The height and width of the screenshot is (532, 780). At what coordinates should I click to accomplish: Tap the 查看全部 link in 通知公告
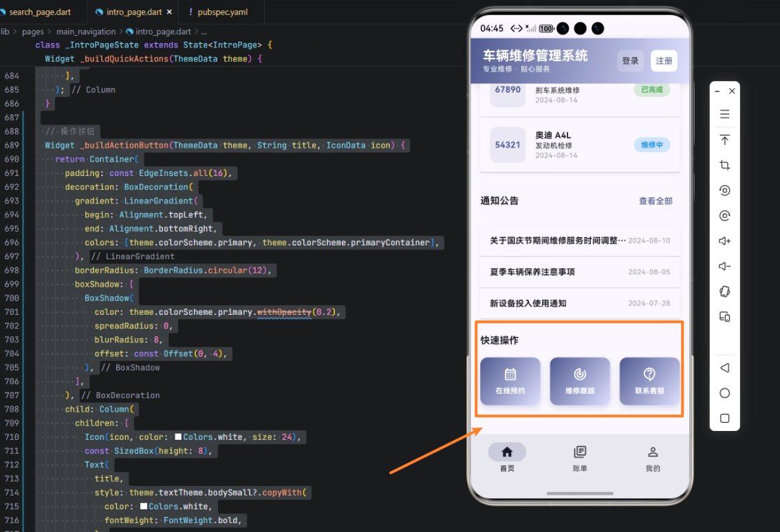point(656,201)
